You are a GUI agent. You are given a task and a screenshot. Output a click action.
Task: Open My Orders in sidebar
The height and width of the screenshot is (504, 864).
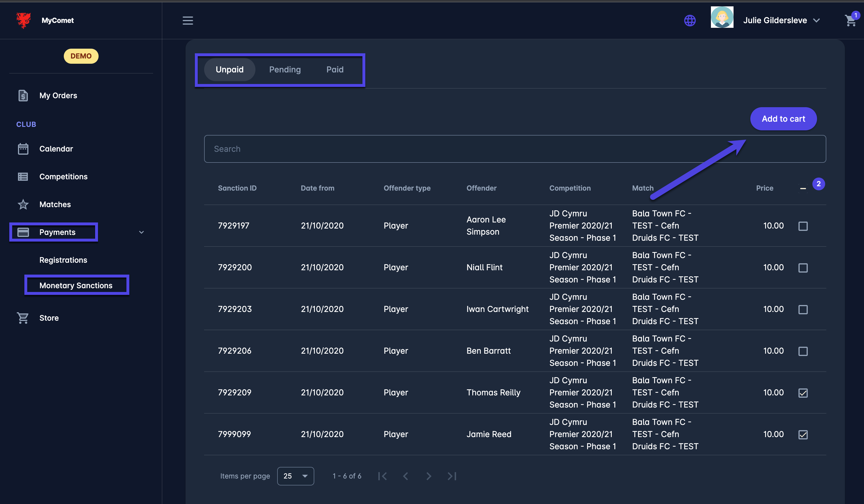point(58,96)
